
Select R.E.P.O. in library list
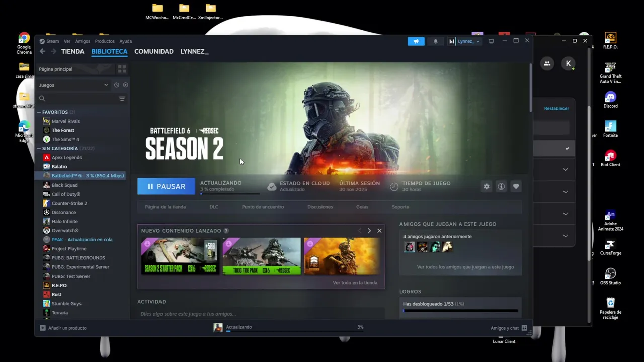(x=59, y=285)
